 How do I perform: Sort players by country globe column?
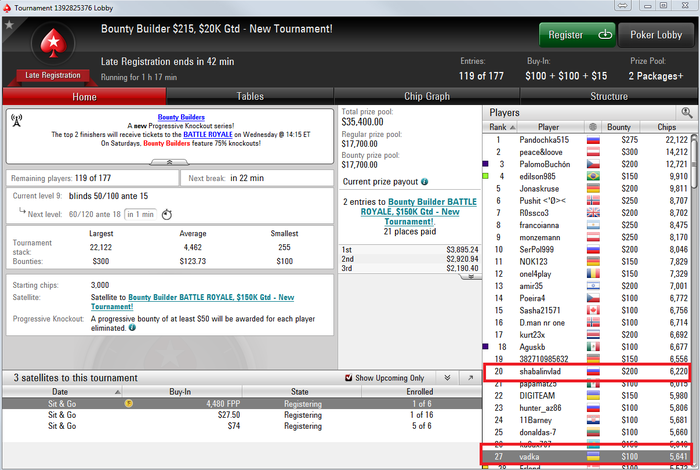(x=593, y=127)
